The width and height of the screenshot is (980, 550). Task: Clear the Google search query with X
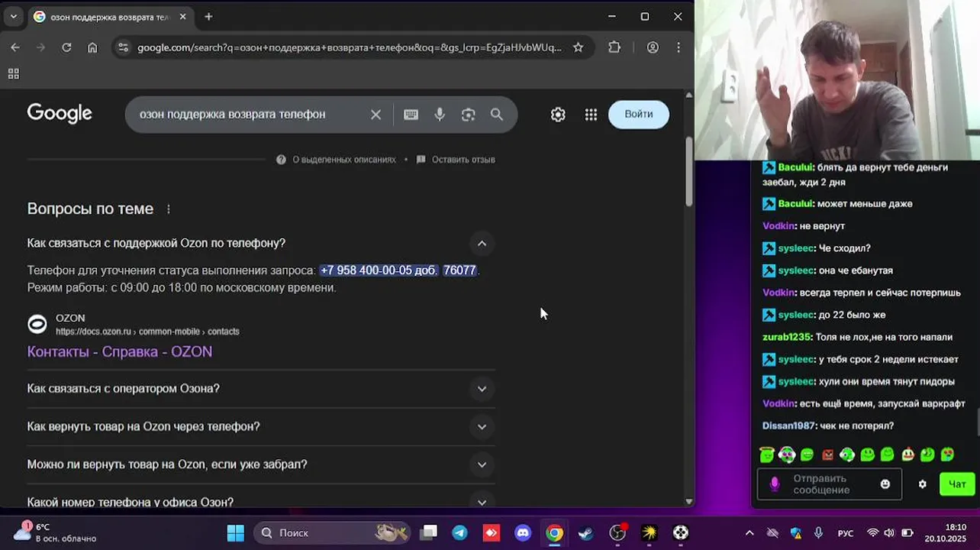click(x=376, y=115)
